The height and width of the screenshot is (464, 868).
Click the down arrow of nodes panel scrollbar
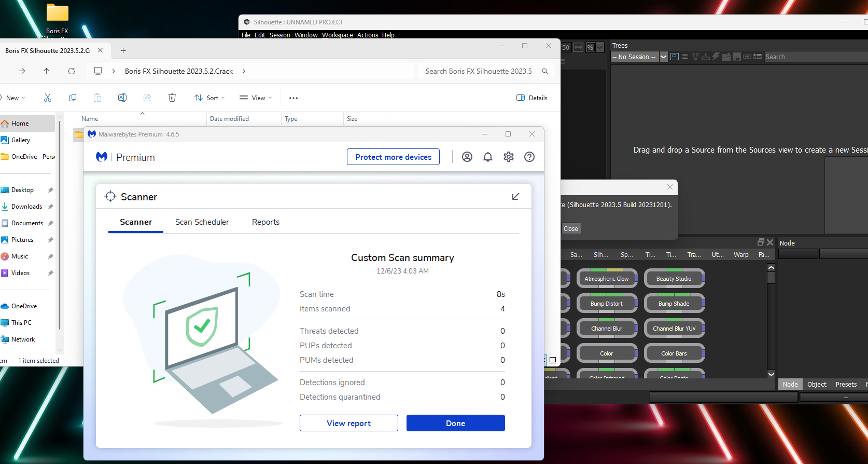pos(771,374)
